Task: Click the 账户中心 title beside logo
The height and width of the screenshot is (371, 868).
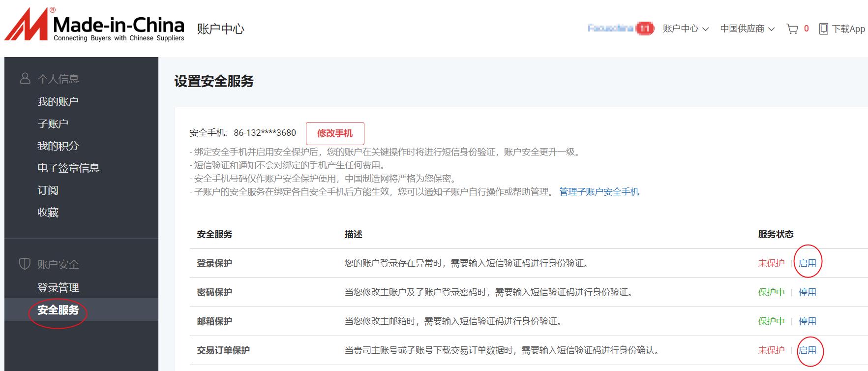Action: click(x=220, y=29)
